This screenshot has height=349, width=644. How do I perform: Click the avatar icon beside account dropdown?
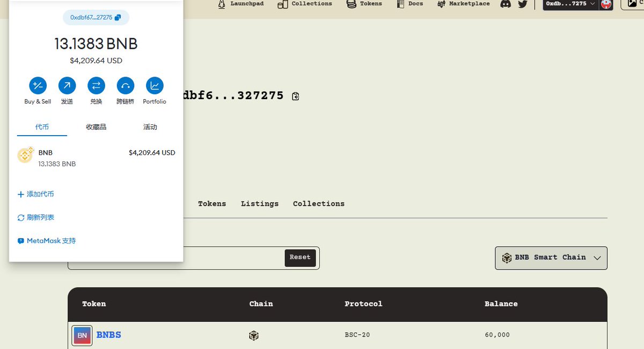(x=606, y=4)
